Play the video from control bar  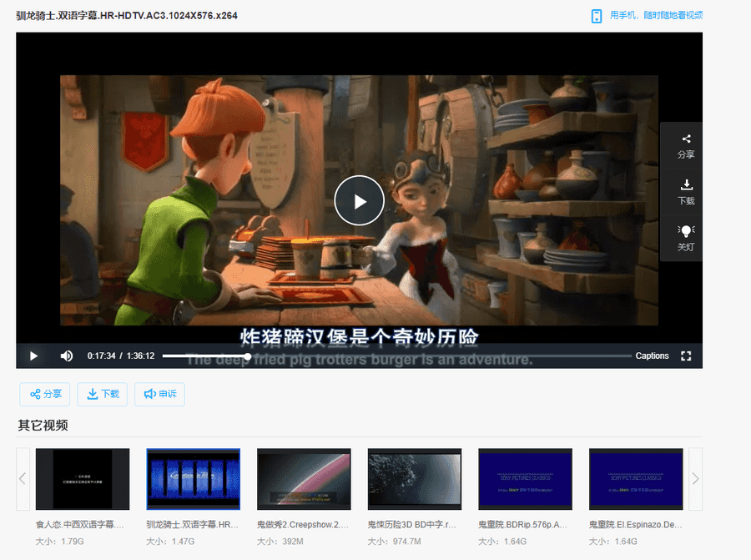click(x=33, y=356)
